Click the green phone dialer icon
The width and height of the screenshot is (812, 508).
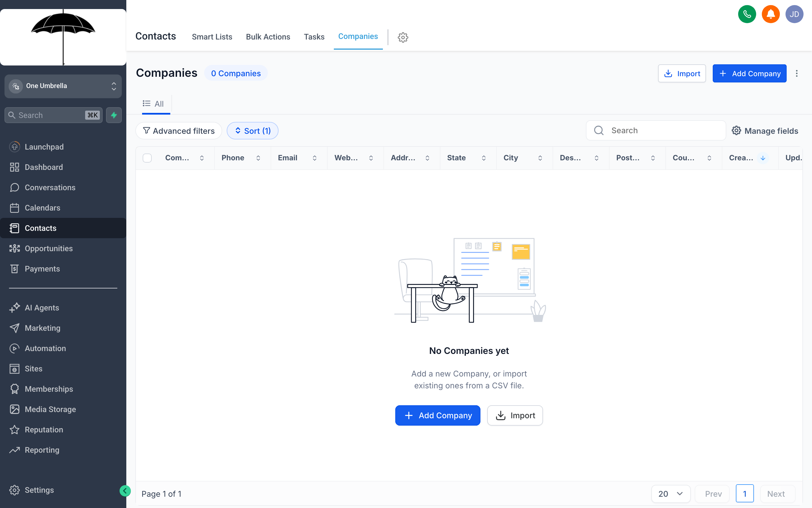click(x=747, y=14)
